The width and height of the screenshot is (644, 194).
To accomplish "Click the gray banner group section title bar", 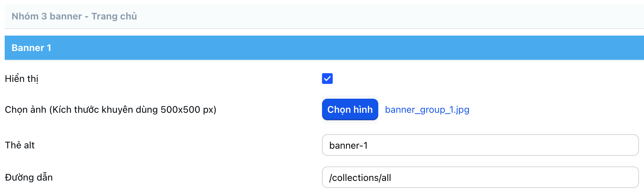I will coord(324,16).
